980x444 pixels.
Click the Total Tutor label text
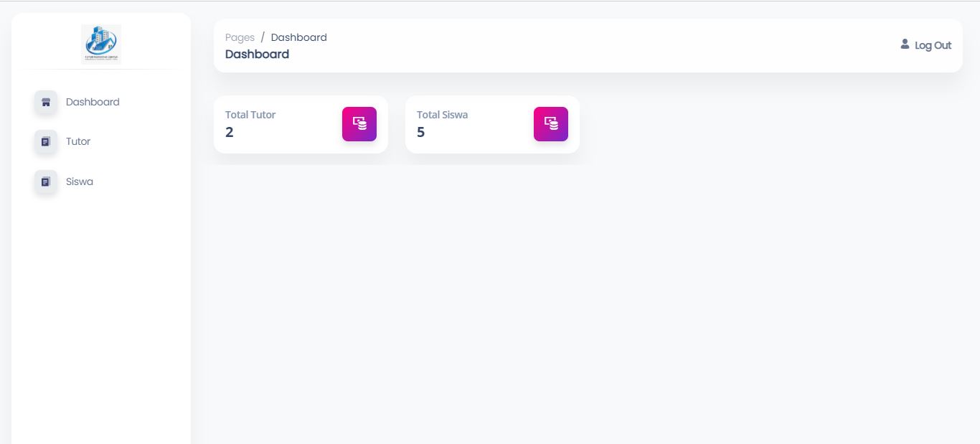coord(250,115)
